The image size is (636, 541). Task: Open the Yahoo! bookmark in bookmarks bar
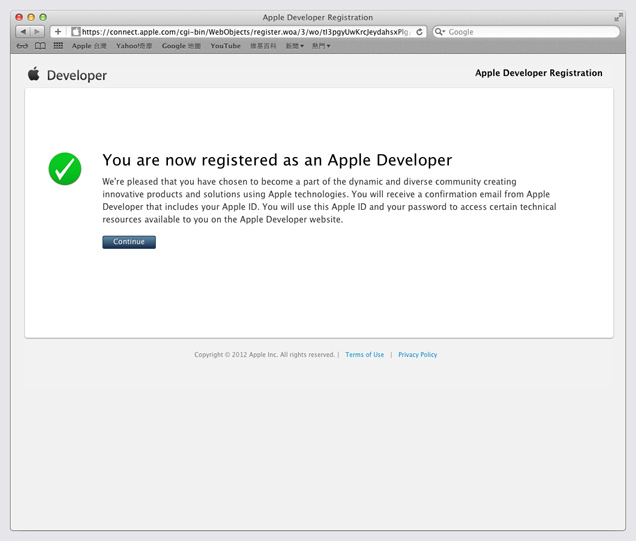tap(134, 46)
